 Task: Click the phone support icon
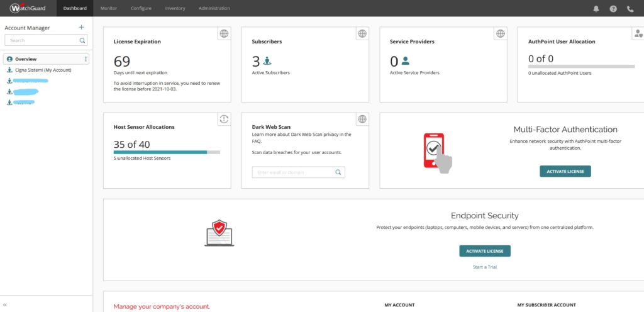(630, 9)
